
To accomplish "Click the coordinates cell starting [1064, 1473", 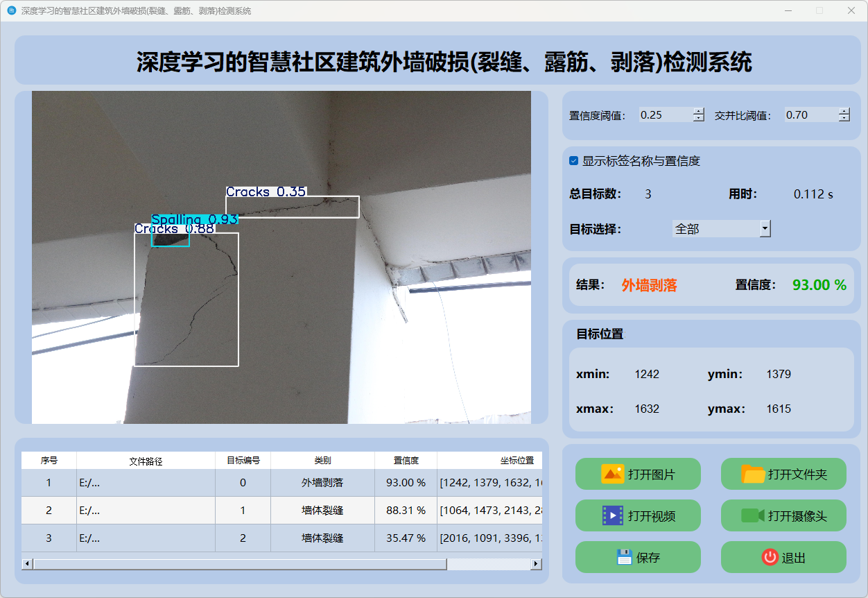I will tap(489, 511).
